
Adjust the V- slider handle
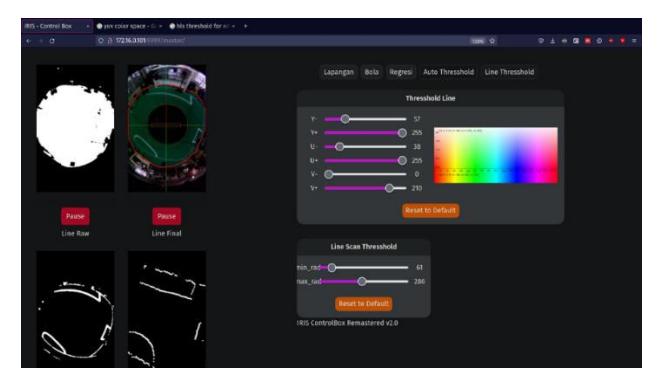coord(329,174)
